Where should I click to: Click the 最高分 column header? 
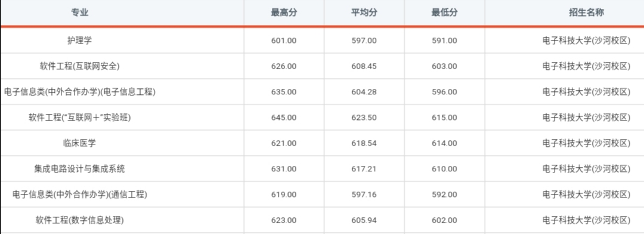click(283, 13)
